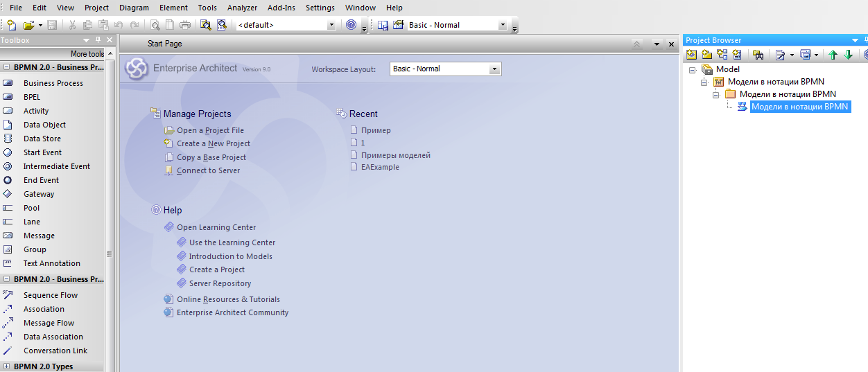Click the Help question-mark toolbar icon
The width and height of the screenshot is (868, 372).
coord(351,25)
